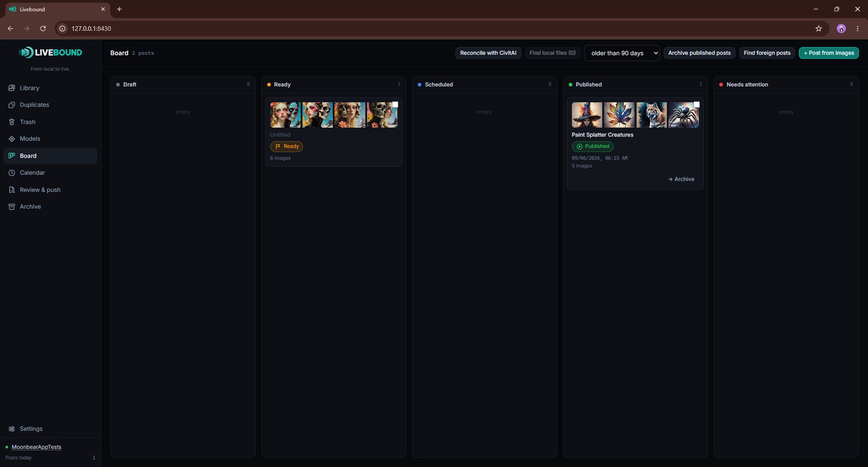Select the Models diamond icon
The image size is (868, 467).
(x=12, y=139)
